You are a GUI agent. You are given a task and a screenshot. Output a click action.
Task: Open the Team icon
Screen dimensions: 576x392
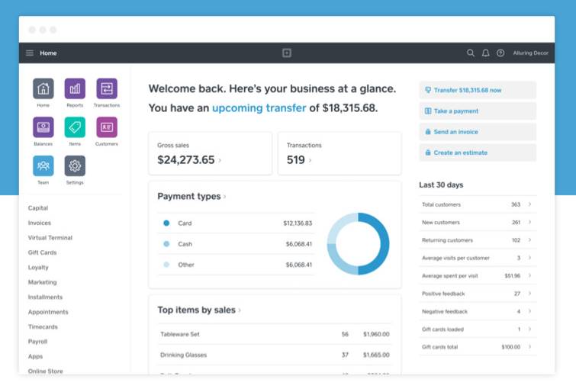tap(43, 165)
